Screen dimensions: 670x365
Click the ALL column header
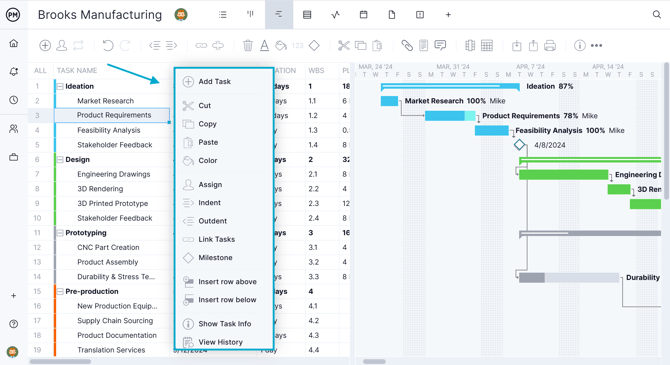pos(40,71)
